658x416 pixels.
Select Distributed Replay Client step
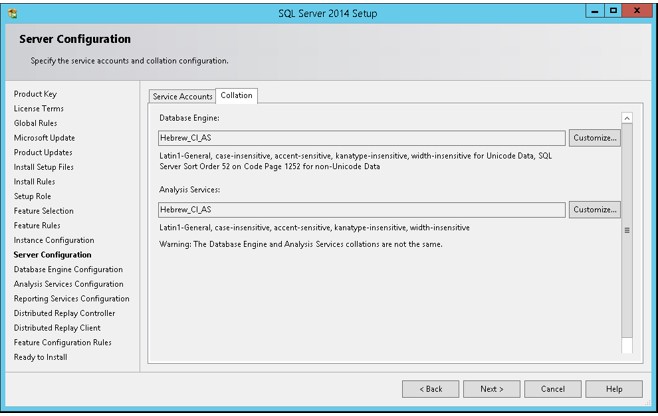coord(57,328)
